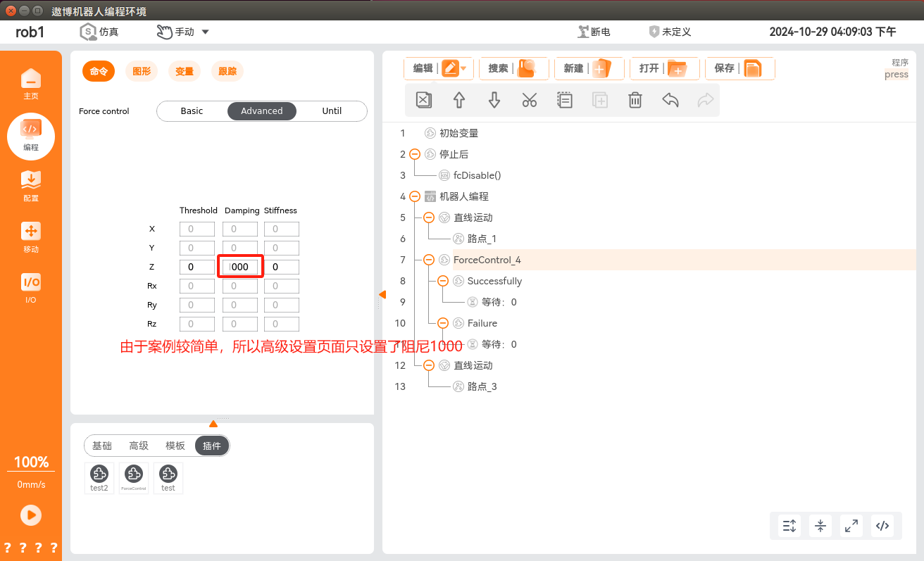
Task: Move selected line up with arrow icon
Action: (x=459, y=100)
